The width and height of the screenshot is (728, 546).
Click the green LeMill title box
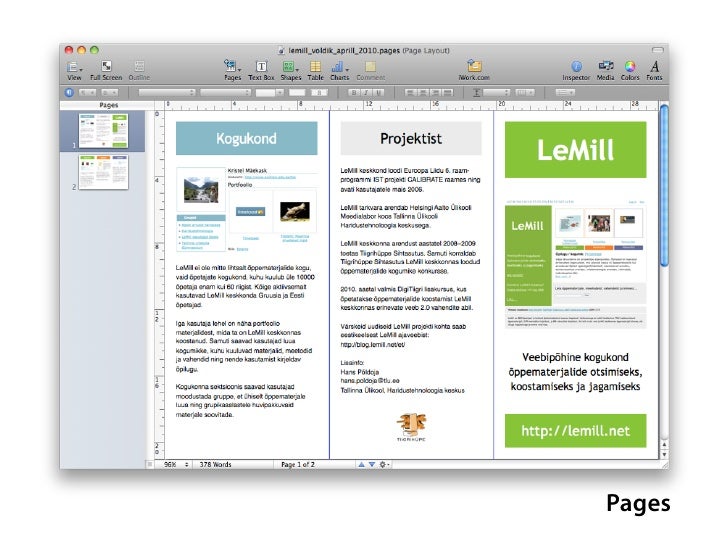(x=575, y=150)
